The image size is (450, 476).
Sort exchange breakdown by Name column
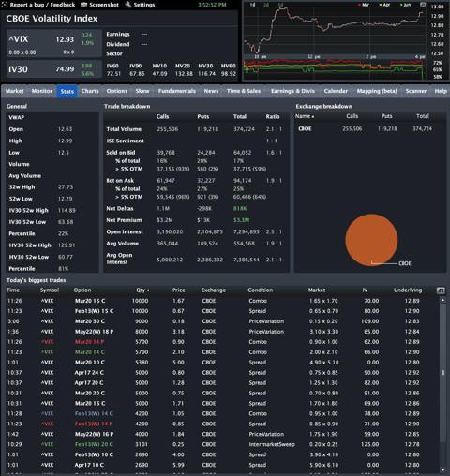click(x=305, y=116)
